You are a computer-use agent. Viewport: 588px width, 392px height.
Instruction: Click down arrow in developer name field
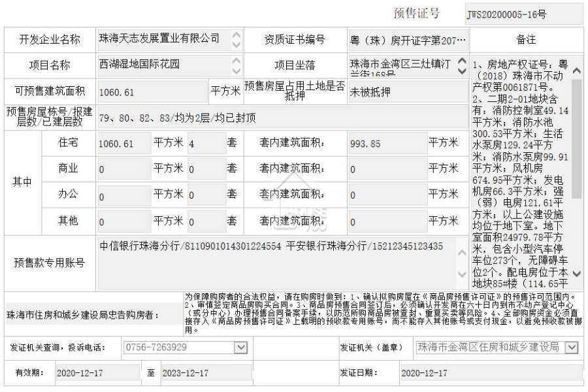237,44
